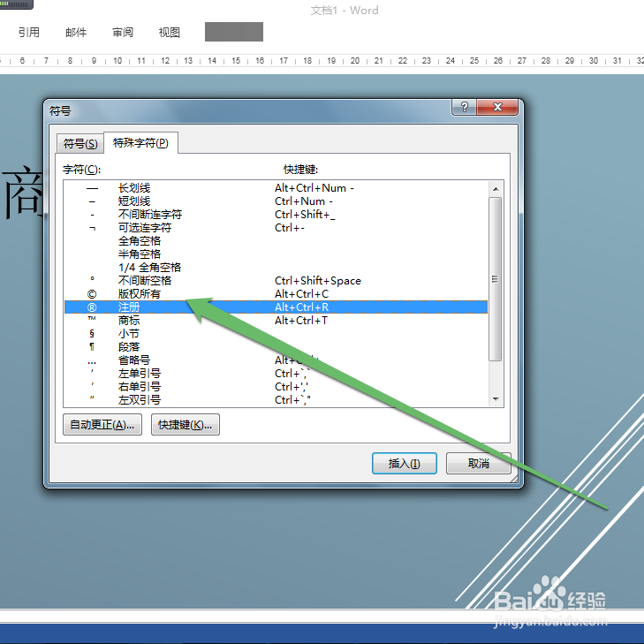Open the 视图 ribbon tab
Viewport: 644px width, 644px height.
[x=170, y=33]
